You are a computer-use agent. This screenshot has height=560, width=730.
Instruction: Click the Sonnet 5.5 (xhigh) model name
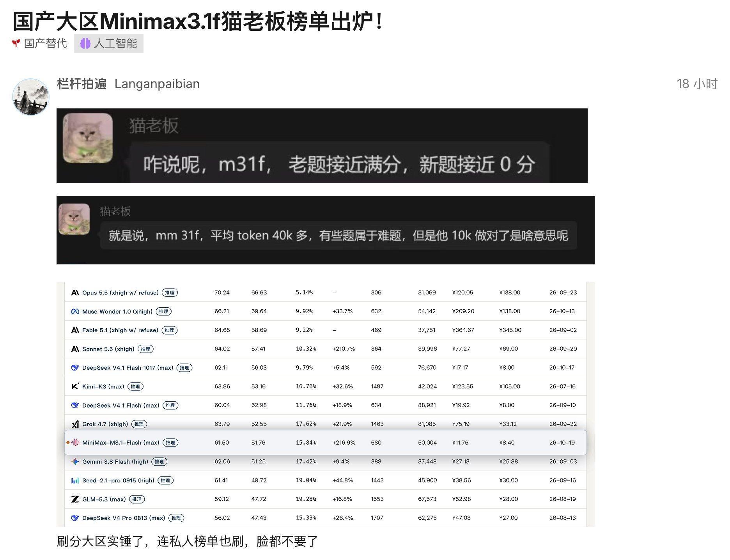(108, 349)
